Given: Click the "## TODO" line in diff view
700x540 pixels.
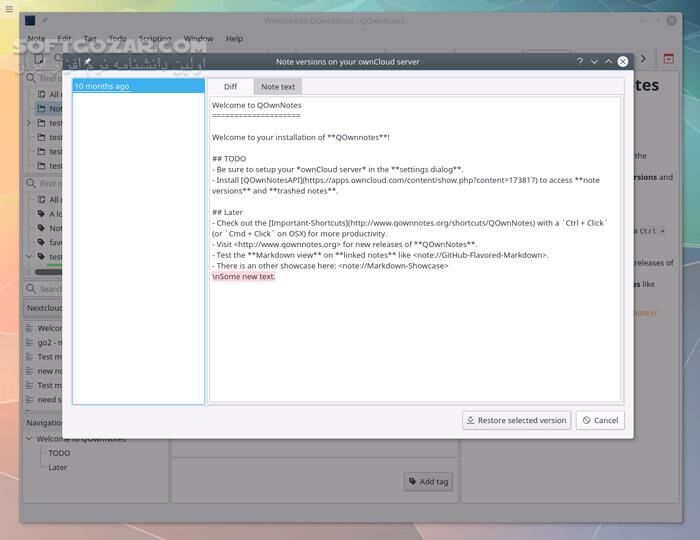Looking at the screenshot, I should point(229,158).
